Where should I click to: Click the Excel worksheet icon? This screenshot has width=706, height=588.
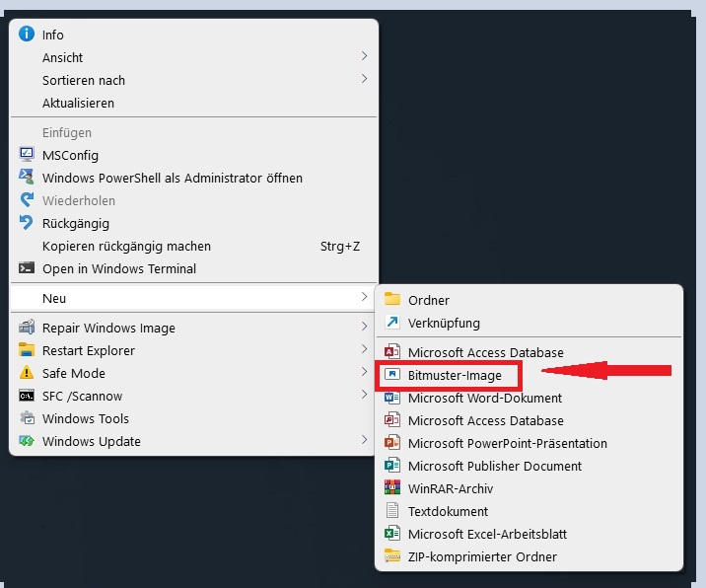click(x=392, y=534)
